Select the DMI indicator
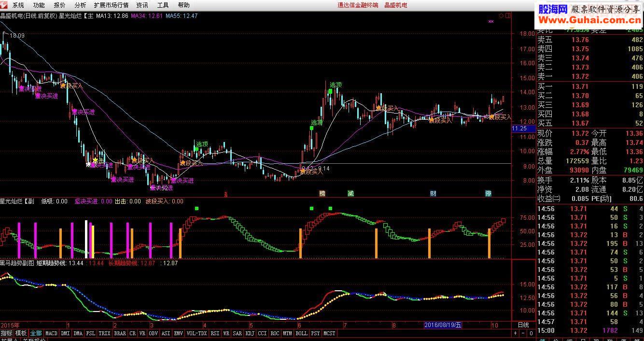 65,333
